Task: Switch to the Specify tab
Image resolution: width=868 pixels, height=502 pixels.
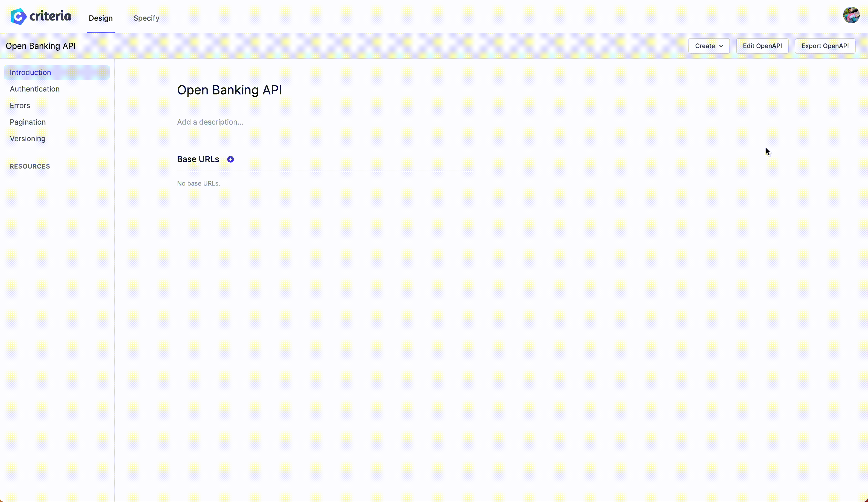Action: (x=146, y=18)
